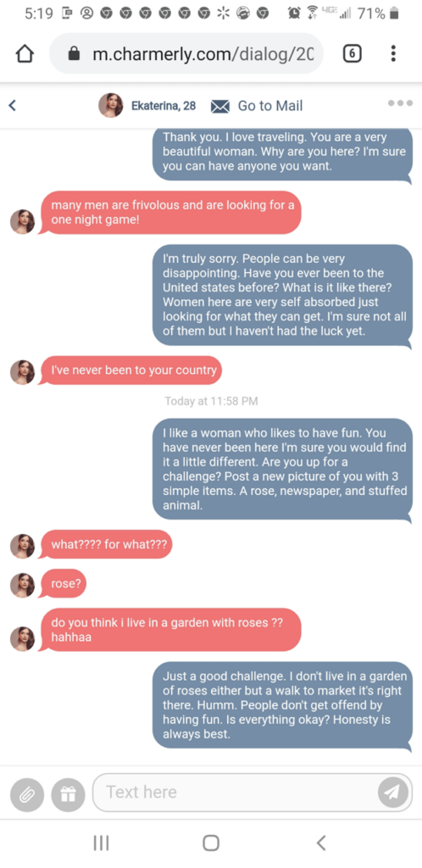
Task: Click the Go to Mail link
Action: point(270,106)
